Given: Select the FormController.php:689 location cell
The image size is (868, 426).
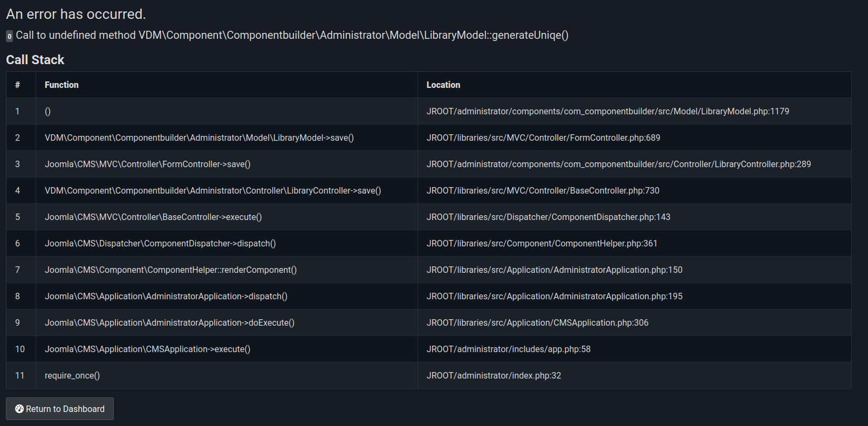Looking at the screenshot, I should 634,138.
